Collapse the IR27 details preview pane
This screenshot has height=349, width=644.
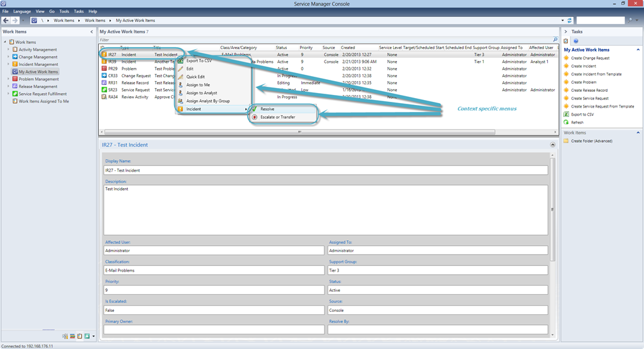pyautogui.click(x=552, y=145)
